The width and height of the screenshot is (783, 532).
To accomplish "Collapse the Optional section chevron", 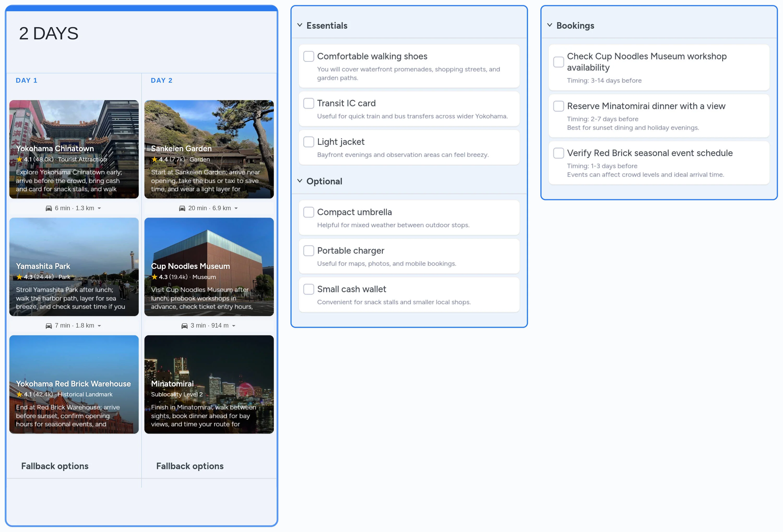I will (x=300, y=181).
